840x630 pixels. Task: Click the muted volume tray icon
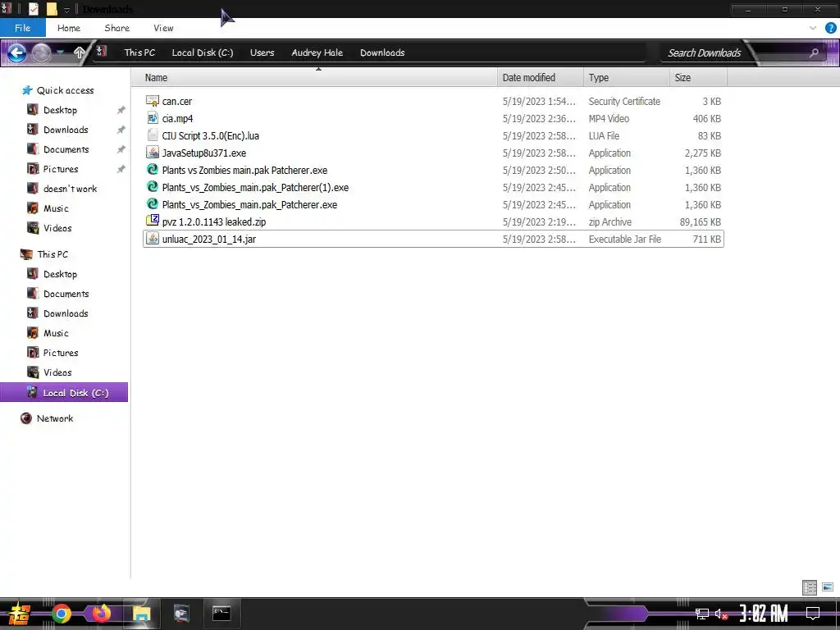coord(721,614)
